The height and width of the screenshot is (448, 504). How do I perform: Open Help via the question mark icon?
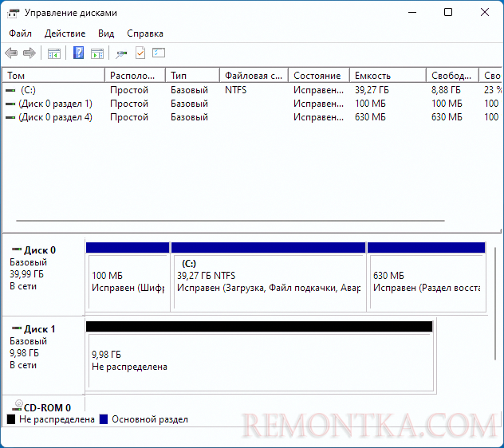tap(78, 53)
